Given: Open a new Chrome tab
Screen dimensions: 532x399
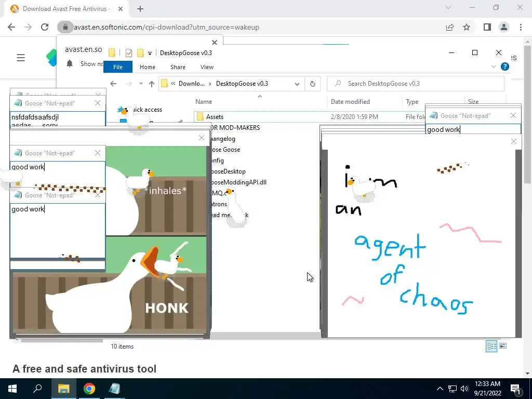Looking at the screenshot, I should pos(140,9).
